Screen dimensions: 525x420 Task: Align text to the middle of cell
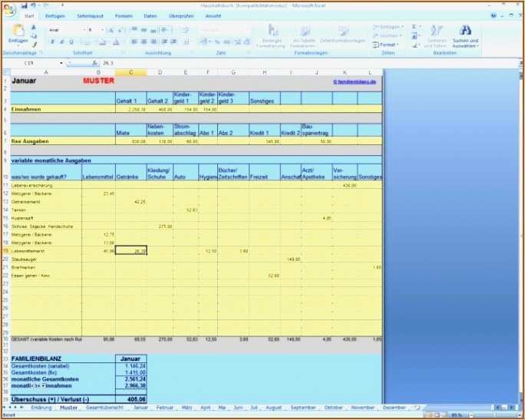[144, 30]
